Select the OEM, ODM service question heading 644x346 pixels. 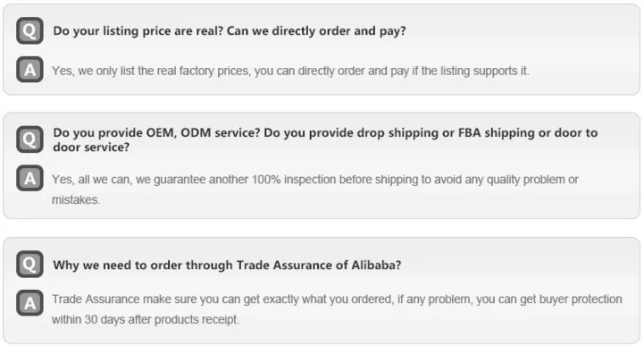pos(325,139)
